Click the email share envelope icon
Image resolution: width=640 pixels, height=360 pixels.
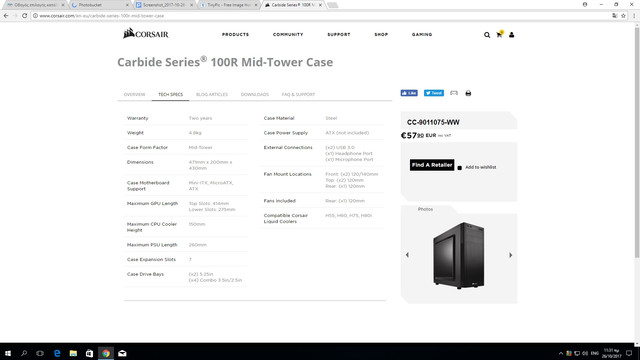[x=454, y=93]
